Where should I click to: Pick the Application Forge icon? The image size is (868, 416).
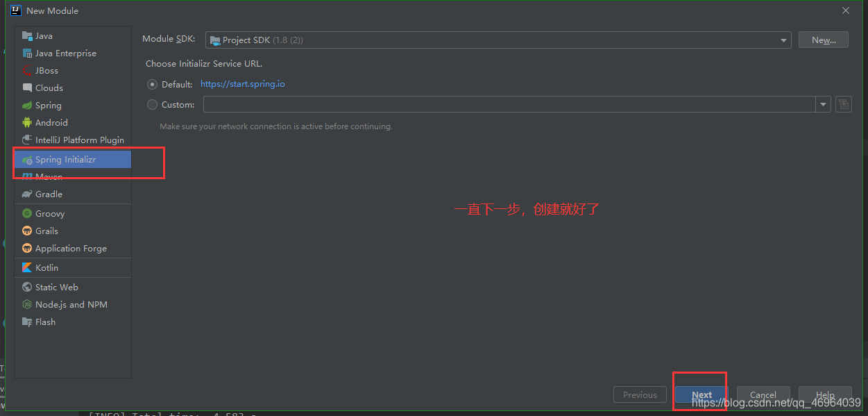coord(27,249)
